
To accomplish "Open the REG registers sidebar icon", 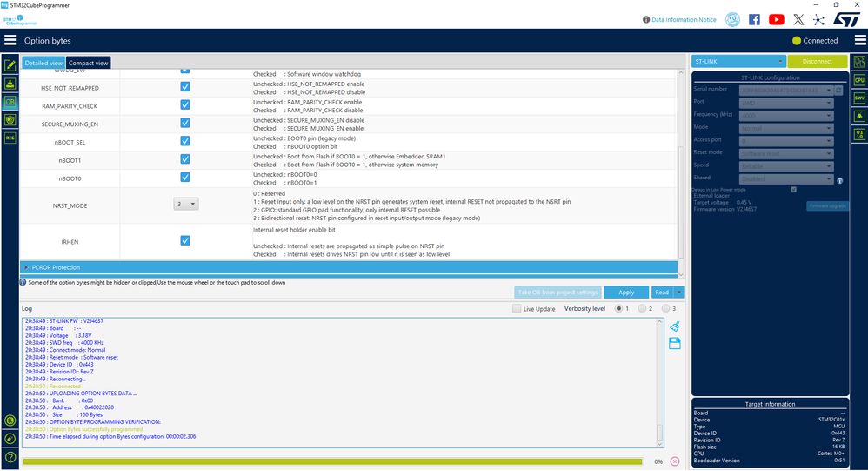I will pos(10,138).
